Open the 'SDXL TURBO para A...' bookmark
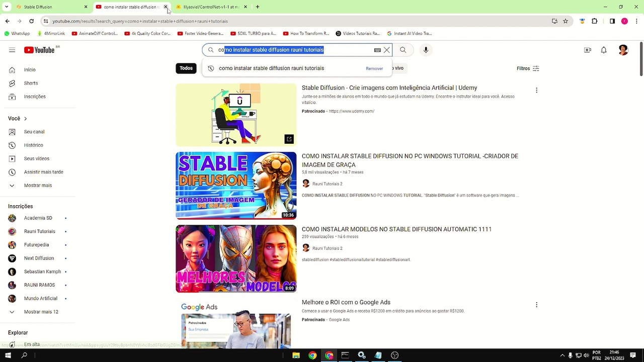 (253, 34)
